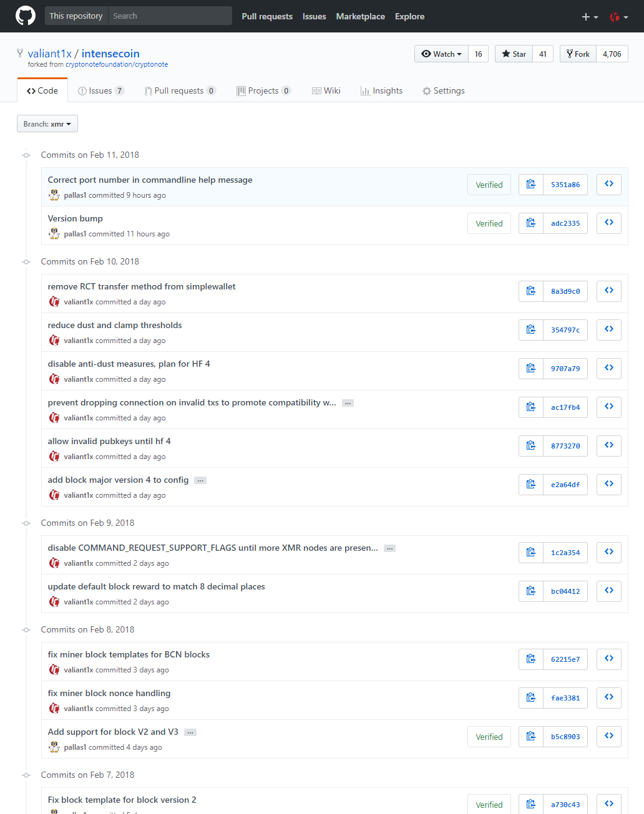This screenshot has height=814, width=644.
Task: Open Pull requests in the top navigation bar
Action: coord(267,16)
